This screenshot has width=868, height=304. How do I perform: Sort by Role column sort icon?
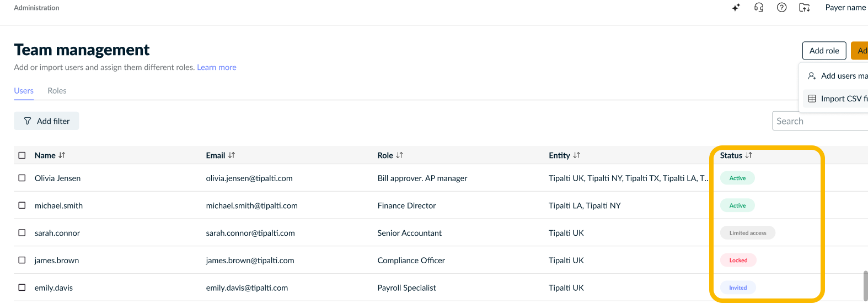click(400, 155)
